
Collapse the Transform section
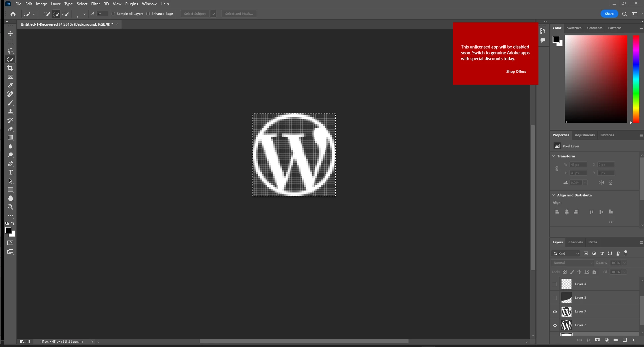(x=554, y=156)
